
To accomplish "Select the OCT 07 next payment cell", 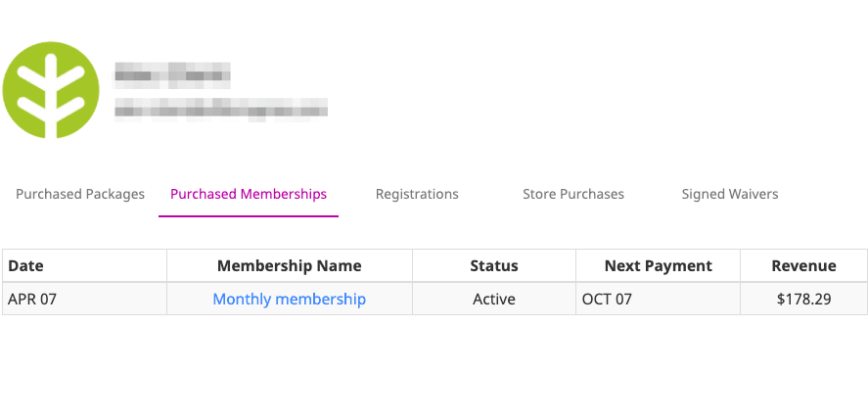I will 659,299.
